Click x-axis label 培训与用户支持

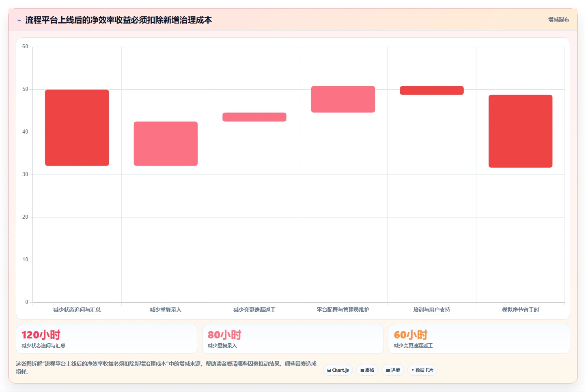(x=432, y=310)
